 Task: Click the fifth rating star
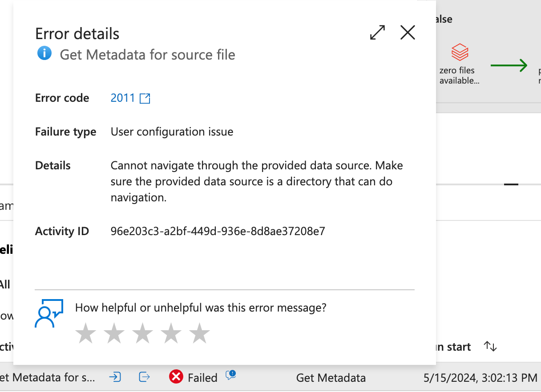click(200, 332)
